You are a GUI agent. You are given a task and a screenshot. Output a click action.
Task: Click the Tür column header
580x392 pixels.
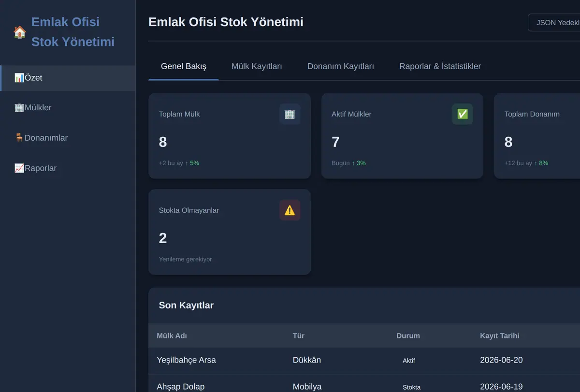pyautogui.click(x=299, y=336)
